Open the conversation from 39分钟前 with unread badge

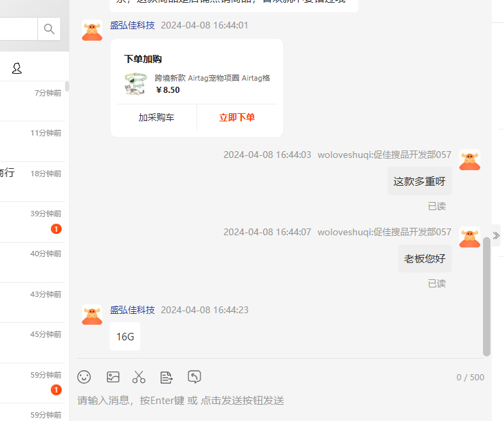click(x=33, y=222)
